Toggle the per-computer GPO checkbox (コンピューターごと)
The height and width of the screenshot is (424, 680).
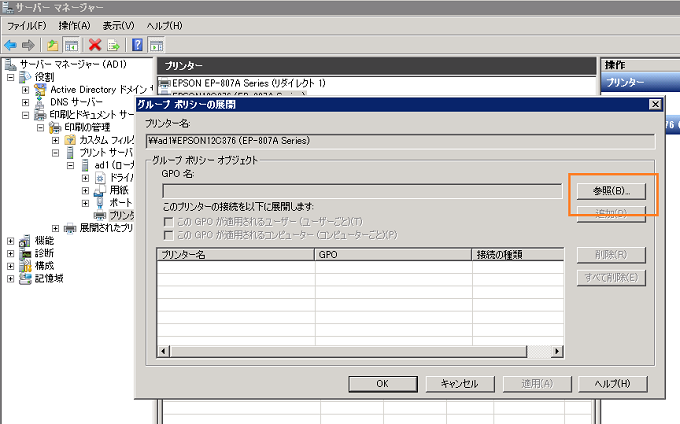point(168,234)
